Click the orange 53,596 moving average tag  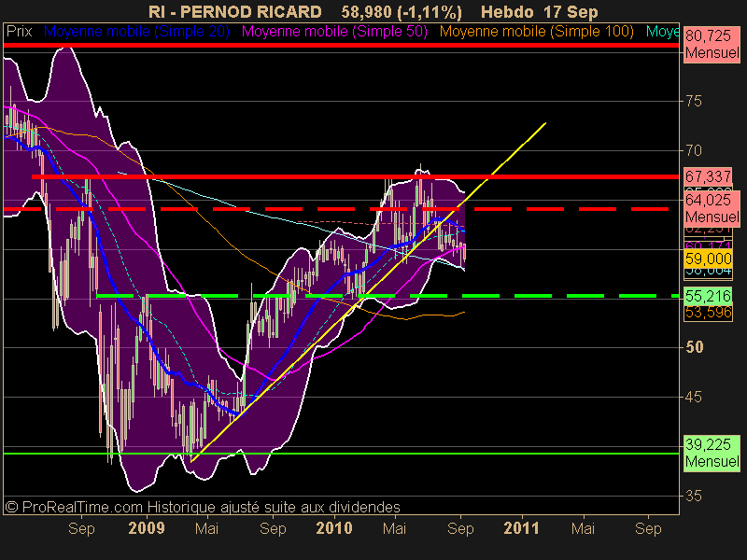(x=708, y=313)
